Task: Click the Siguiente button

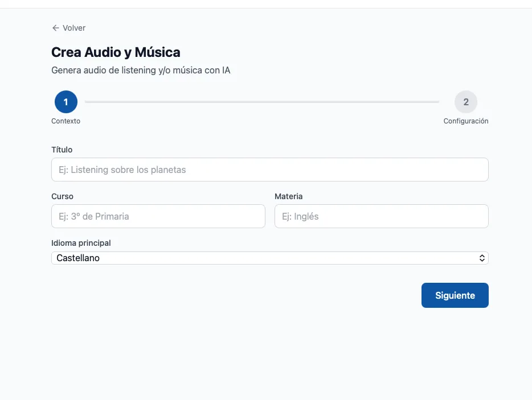Action: [455, 295]
